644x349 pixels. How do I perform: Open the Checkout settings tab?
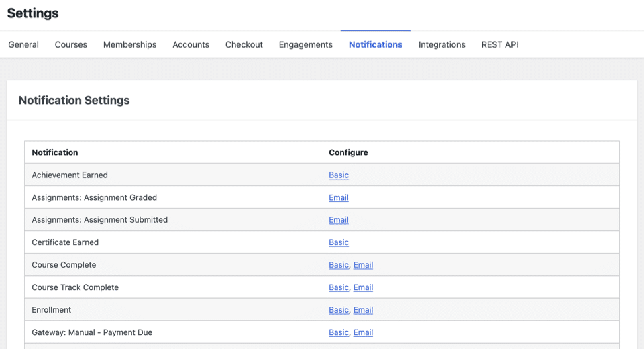point(244,44)
